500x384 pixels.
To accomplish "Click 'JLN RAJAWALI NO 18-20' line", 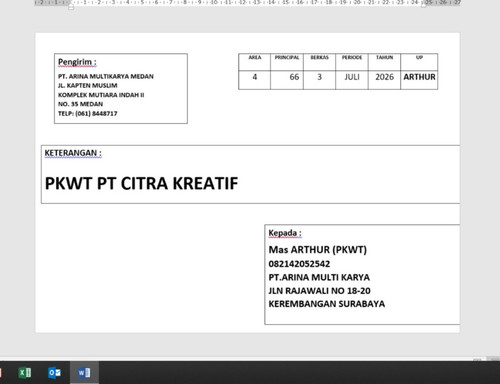I will (319, 291).
